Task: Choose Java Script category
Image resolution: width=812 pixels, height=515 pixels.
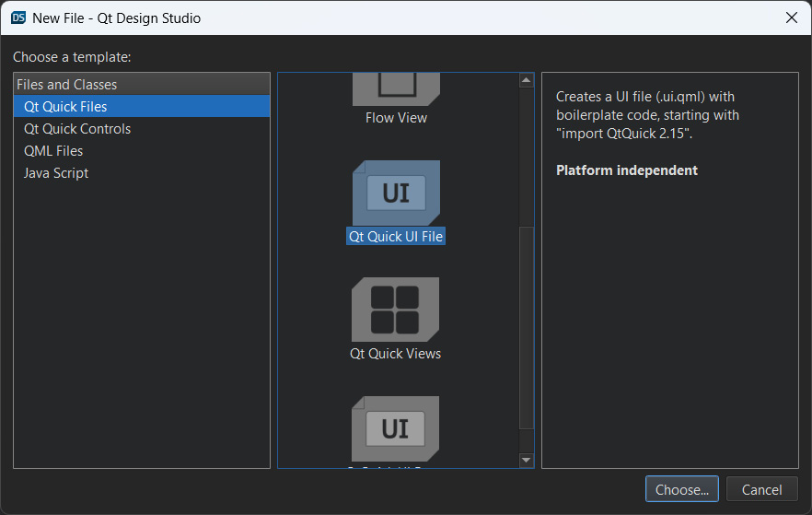Action: click(142, 173)
